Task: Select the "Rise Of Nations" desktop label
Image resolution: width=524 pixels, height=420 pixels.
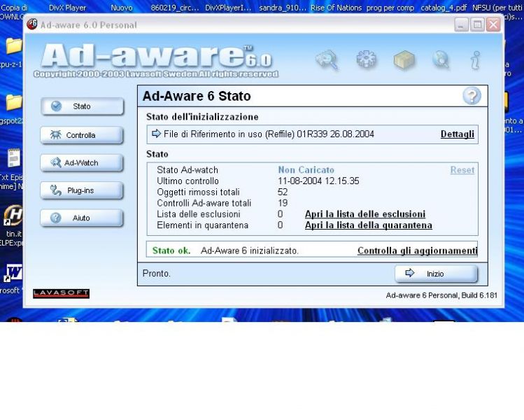Action: click(337, 8)
